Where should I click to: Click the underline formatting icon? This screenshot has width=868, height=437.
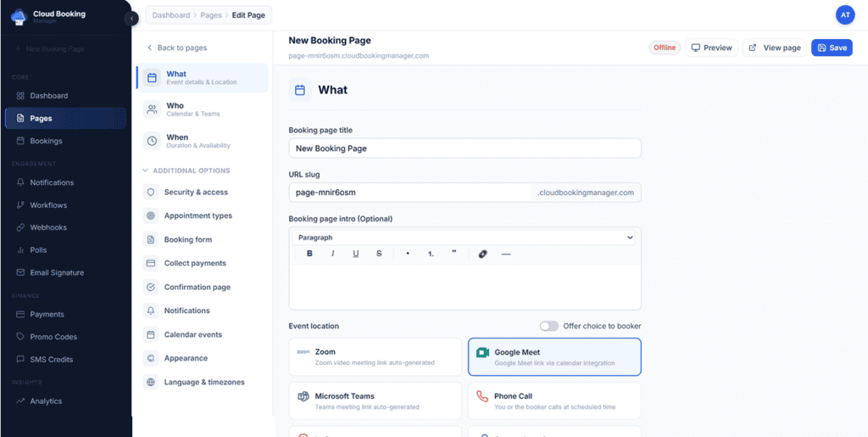(x=355, y=254)
